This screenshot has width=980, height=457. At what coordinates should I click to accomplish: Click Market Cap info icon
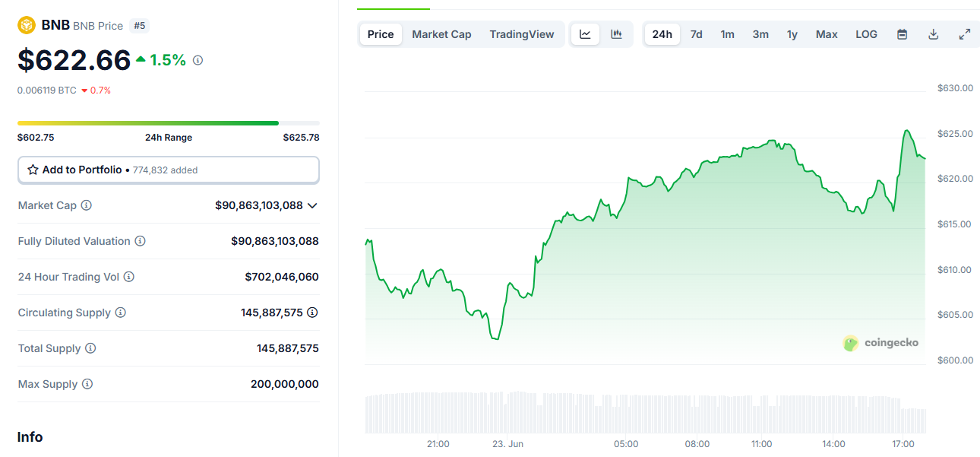87,205
